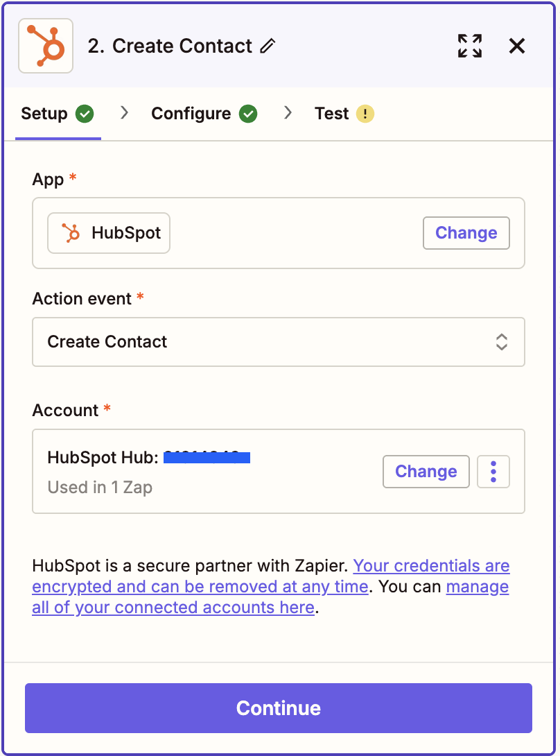Click the pencil icon to rename step
This screenshot has height=756, width=560.
tap(268, 46)
